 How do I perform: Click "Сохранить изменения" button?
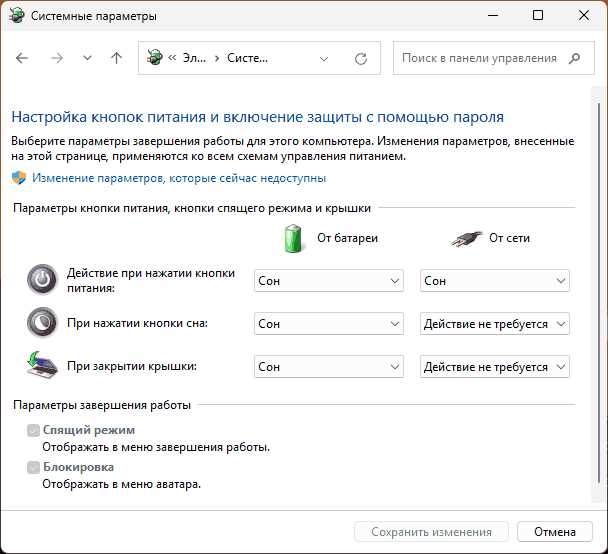pos(431,532)
